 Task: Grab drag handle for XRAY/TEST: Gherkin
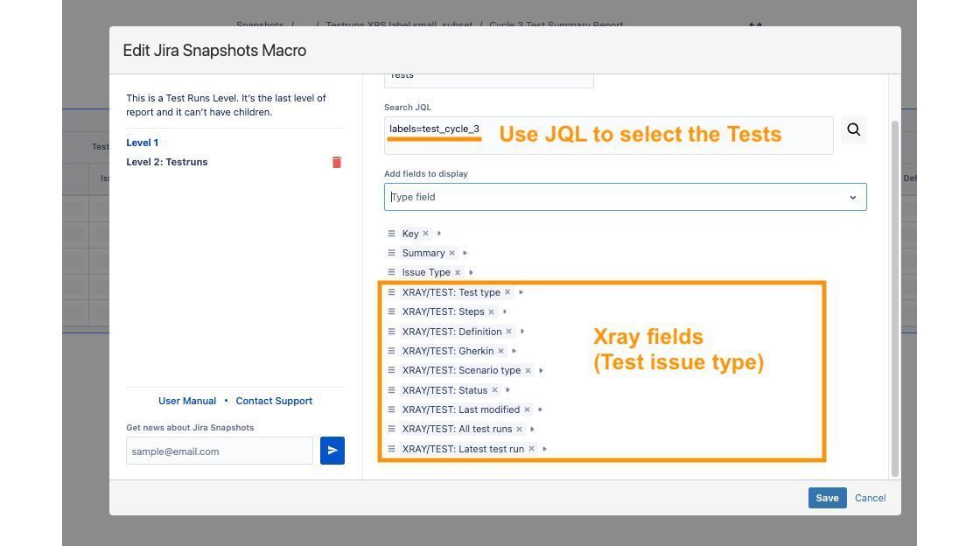[391, 351]
